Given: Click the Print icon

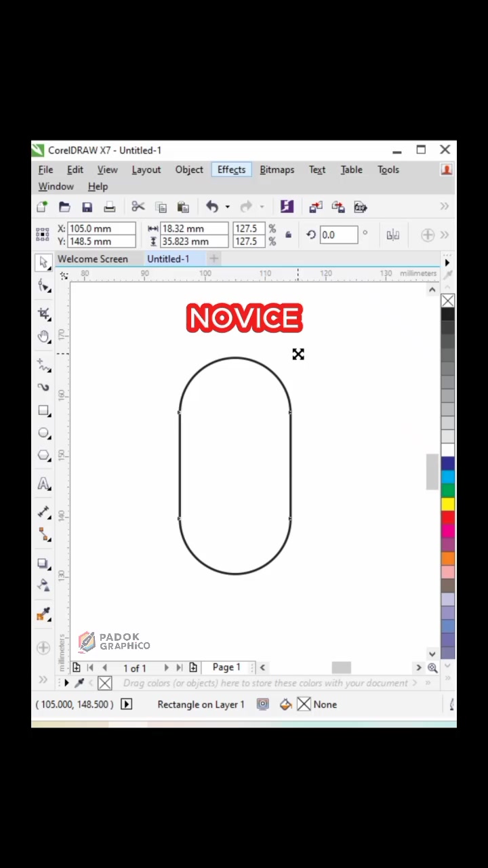Looking at the screenshot, I should [109, 207].
